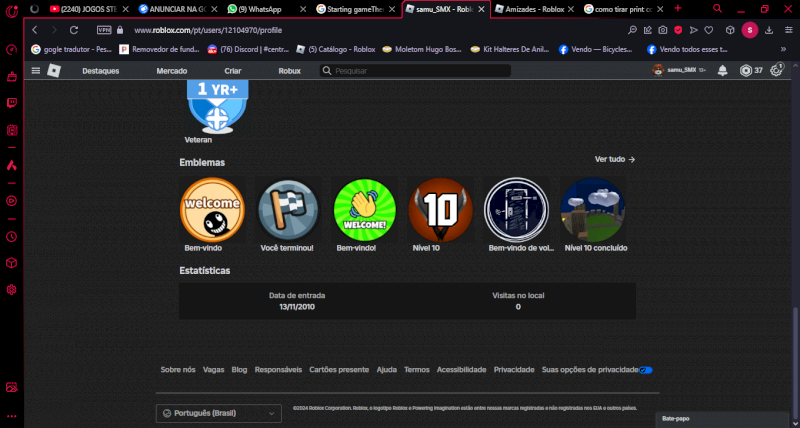Open the user profile avatar S button
Screen dimensions: 800x428
[x=750, y=30]
